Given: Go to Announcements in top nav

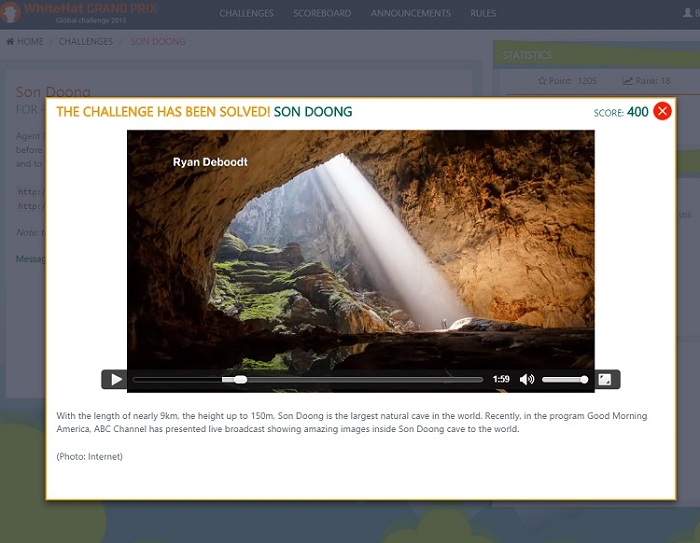Looking at the screenshot, I should [x=410, y=13].
